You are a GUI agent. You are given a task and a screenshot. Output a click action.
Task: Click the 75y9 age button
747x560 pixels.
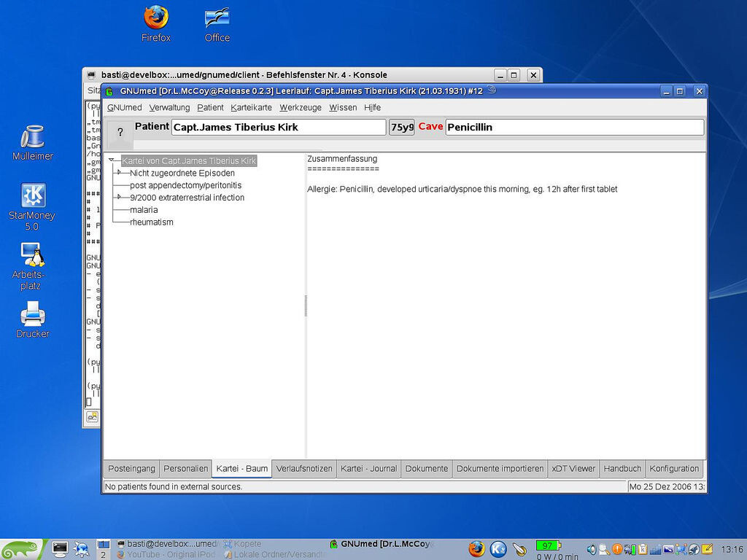(x=402, y=127)
